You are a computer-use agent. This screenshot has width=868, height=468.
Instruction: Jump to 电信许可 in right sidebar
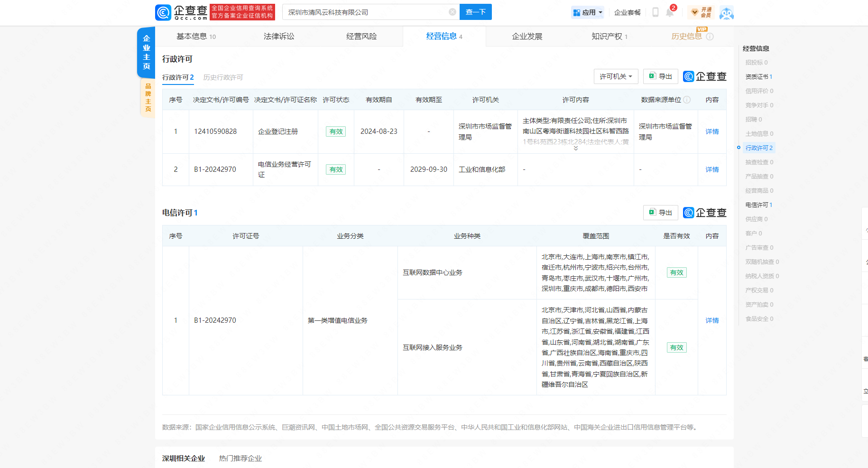click(x=758, y=205)
